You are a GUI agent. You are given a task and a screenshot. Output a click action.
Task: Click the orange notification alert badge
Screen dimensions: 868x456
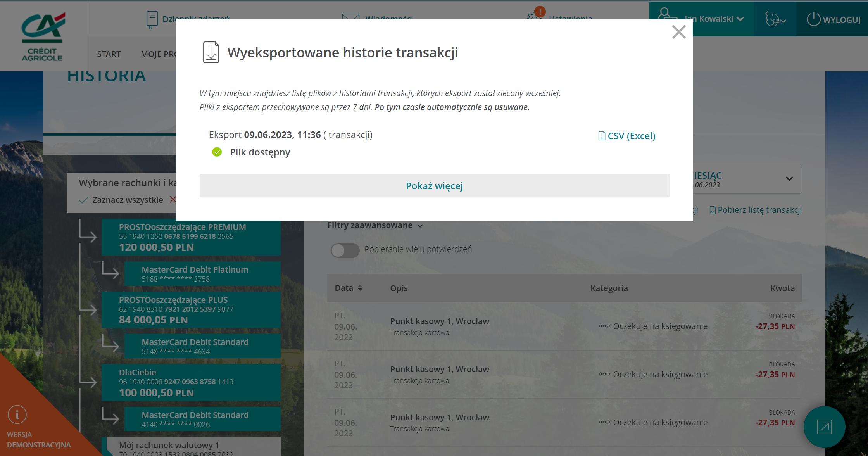pyautogui.click(x=540, y=11)
